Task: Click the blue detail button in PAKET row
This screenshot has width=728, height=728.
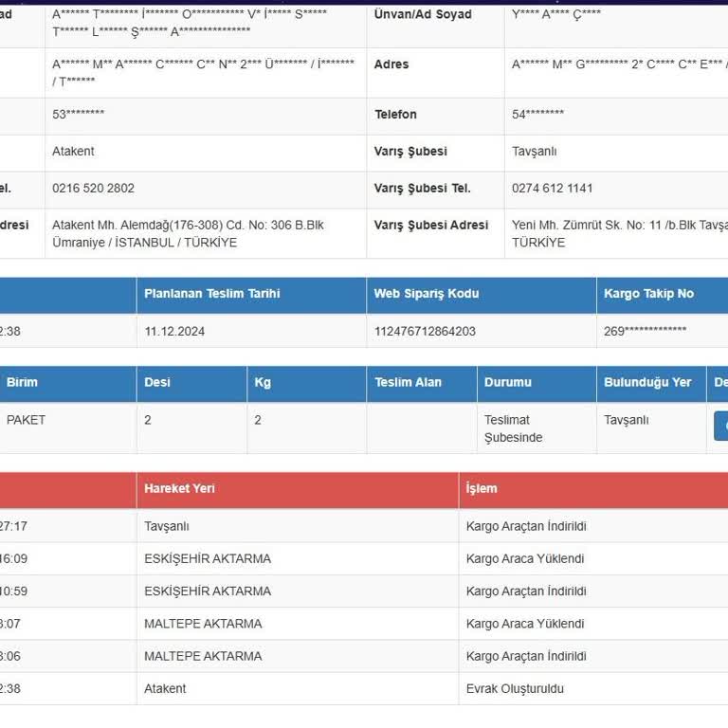Action: click(x=721, y=426)
